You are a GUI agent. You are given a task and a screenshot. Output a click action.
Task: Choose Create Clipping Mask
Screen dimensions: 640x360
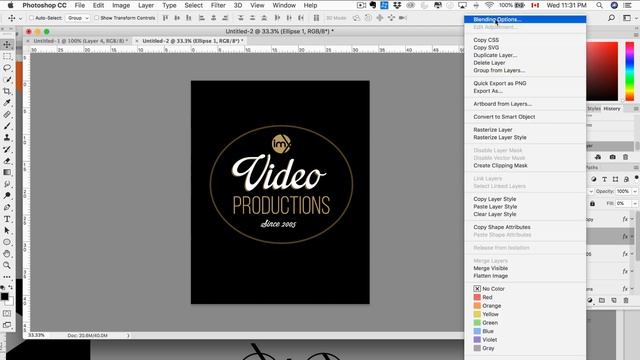(525, 166)
